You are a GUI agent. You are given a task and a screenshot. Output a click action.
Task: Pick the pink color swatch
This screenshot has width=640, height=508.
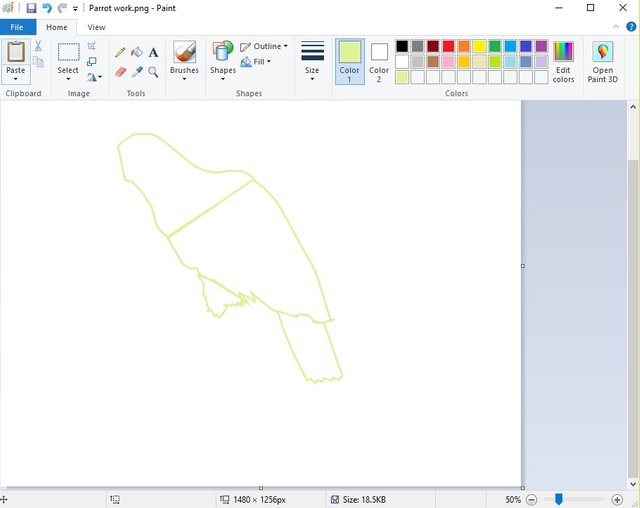448,62
